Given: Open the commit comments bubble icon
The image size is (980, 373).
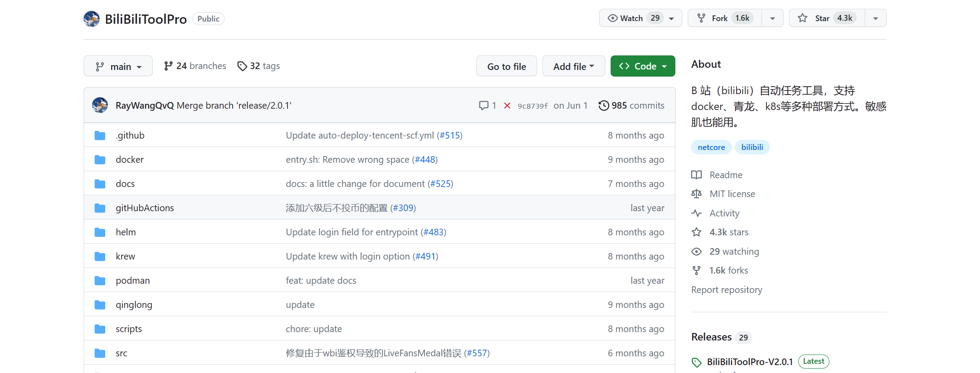Looking at the screenshot, I should click(x=484, y=106).
